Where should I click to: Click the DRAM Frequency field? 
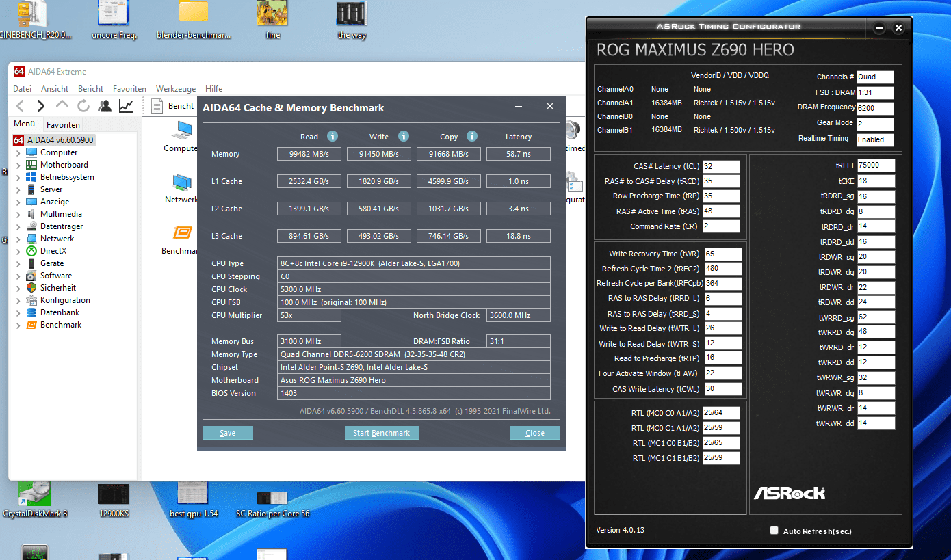[875, 108]
